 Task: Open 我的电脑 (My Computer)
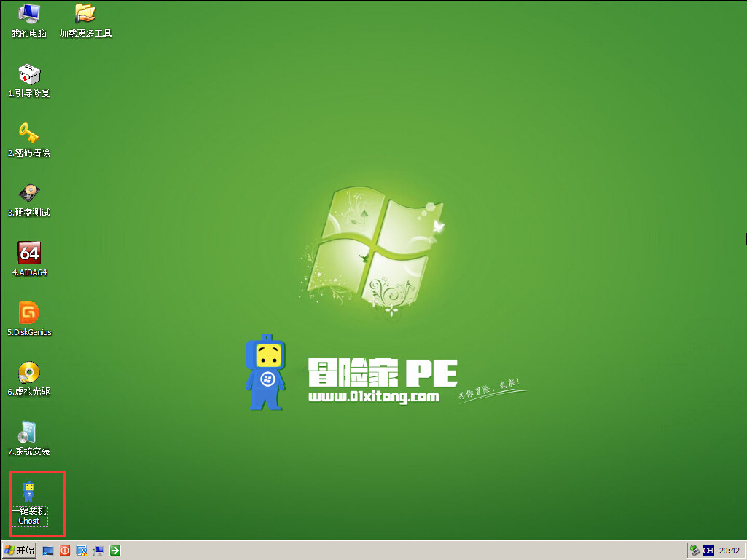[x=27, y=18]
